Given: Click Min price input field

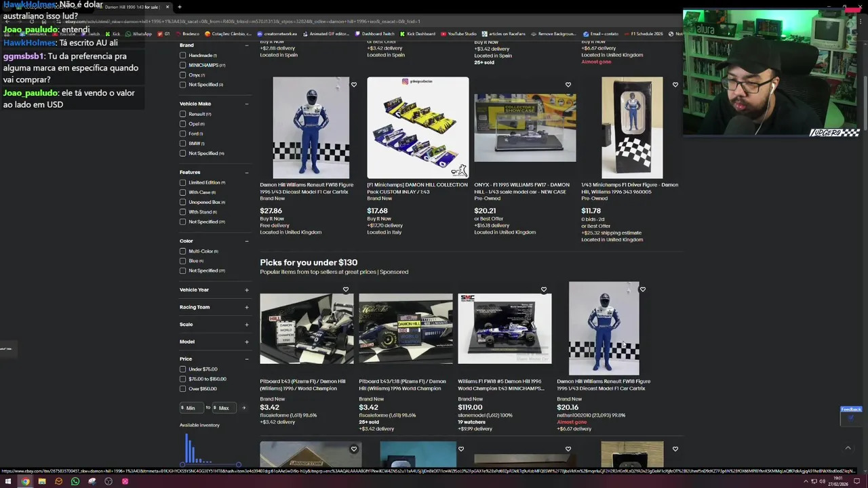Looking at the screenshot, I should pos(193,408).
